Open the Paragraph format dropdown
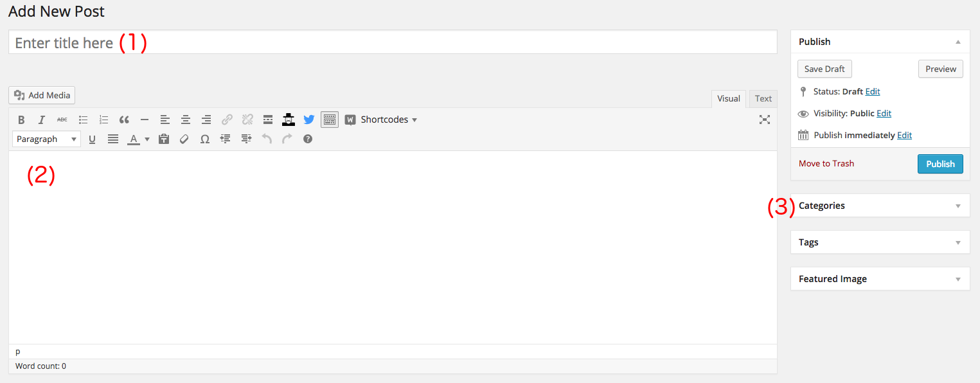This screenshot has width=980, height=383. [46, 139]
